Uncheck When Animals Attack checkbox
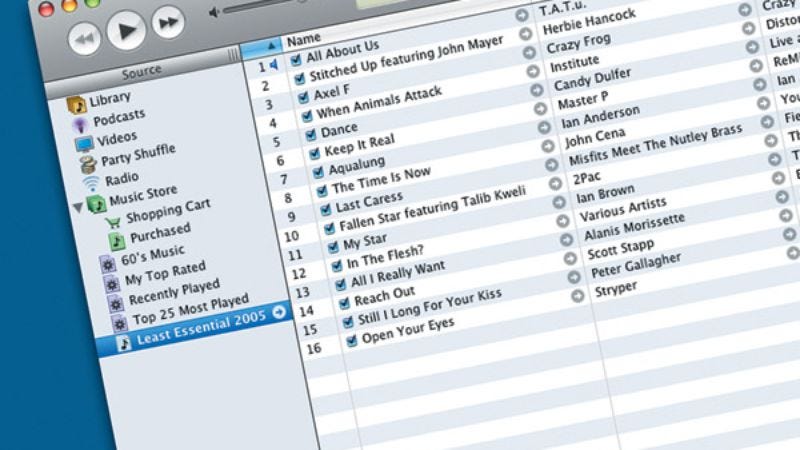 coord(307,116)
